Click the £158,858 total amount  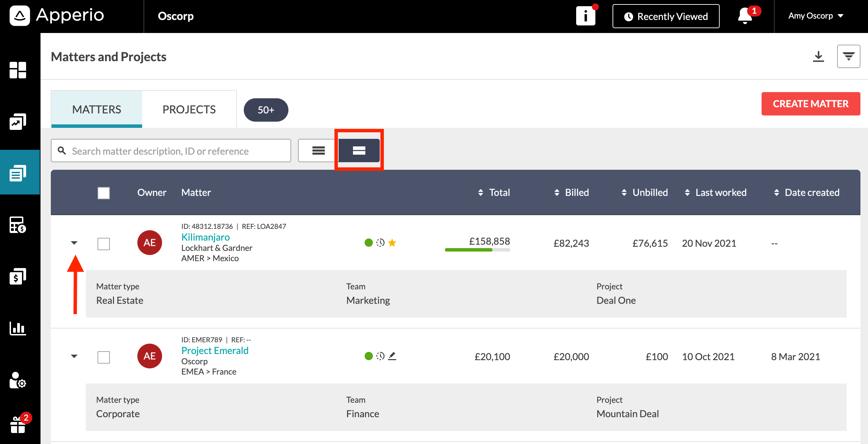point(490,241)
